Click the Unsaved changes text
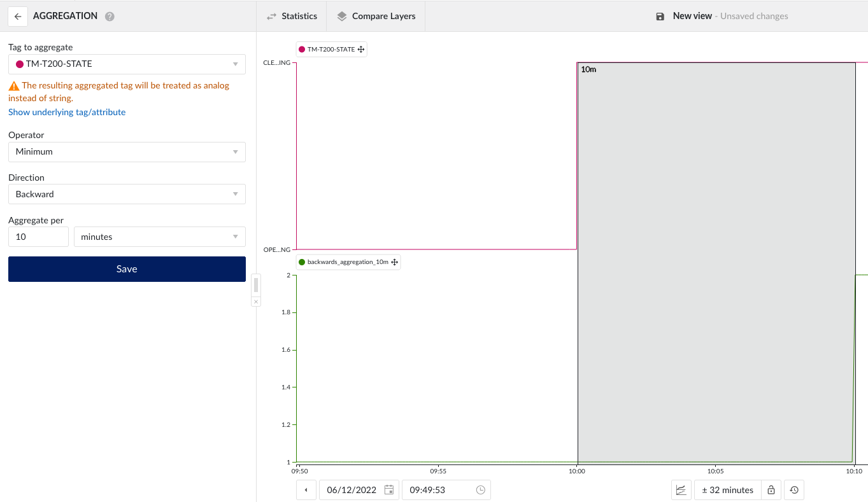Image resolution: width=868 pixels, height=502 pixels. 754,16
